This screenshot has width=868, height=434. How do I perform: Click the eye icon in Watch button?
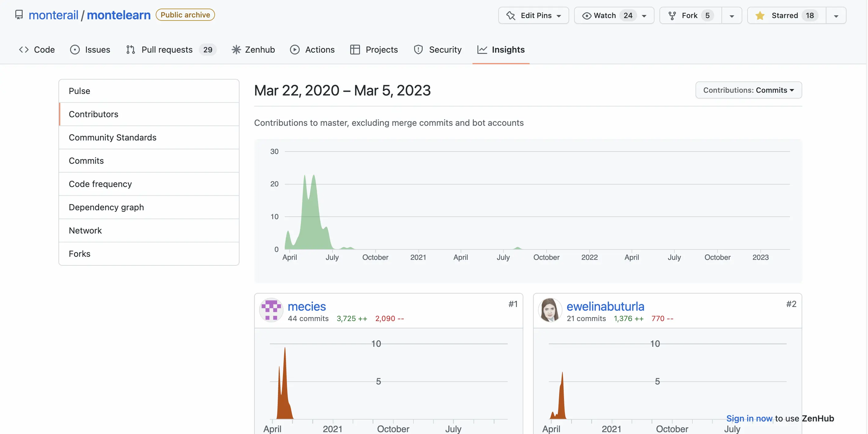(587, 16)
